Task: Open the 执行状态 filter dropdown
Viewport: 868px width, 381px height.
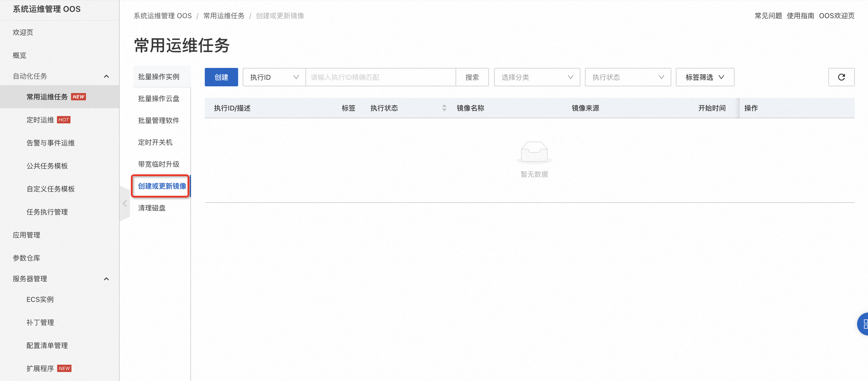Action: tap(627, 77)
